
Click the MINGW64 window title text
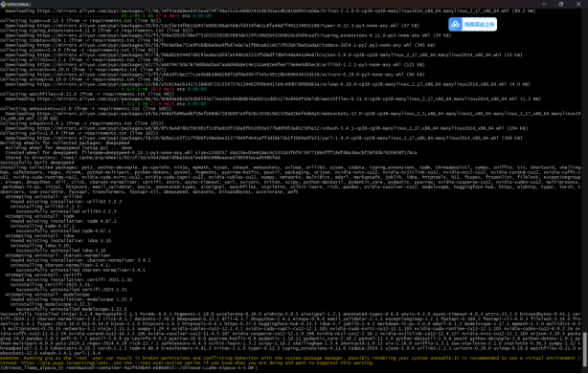(19, 4)
